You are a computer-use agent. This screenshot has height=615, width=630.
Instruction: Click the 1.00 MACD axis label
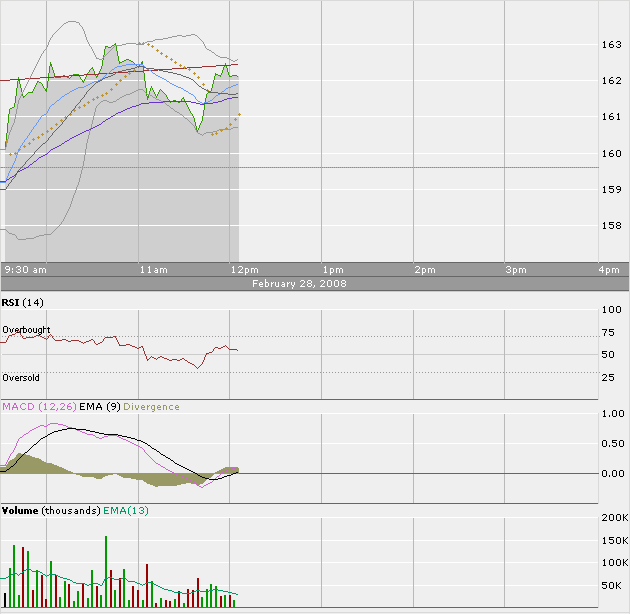tap(612, 414)
